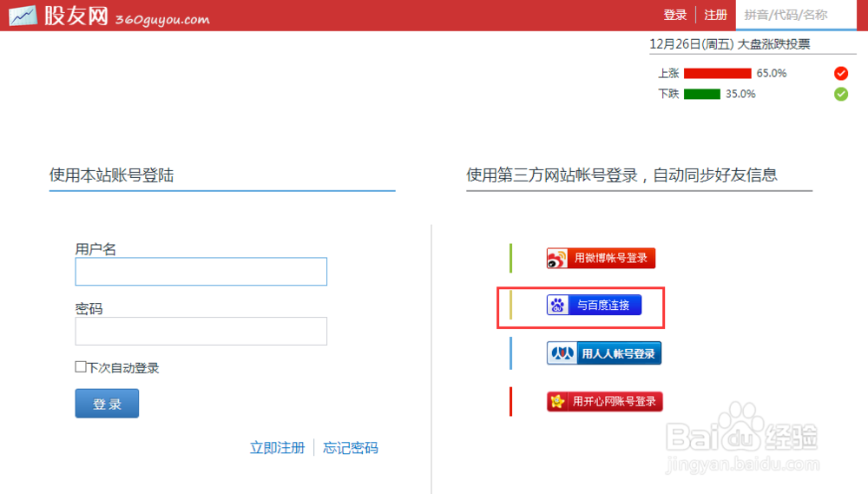Open the 忘记密码 link
868x494 pixels.
click(x=351, y=447)
